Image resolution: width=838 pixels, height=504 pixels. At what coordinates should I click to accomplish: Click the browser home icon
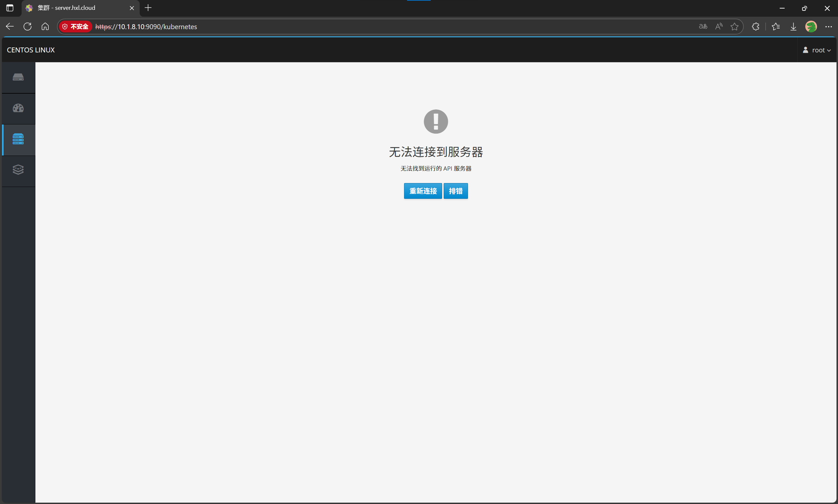click(x=45, y=27)
